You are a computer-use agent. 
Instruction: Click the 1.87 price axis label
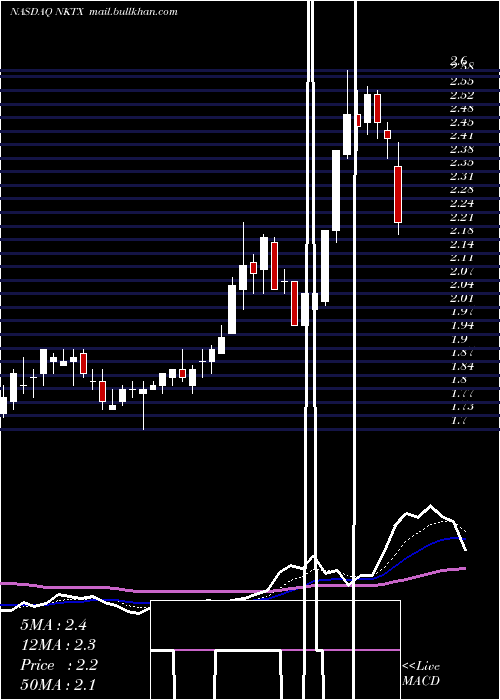click(462, 353)
